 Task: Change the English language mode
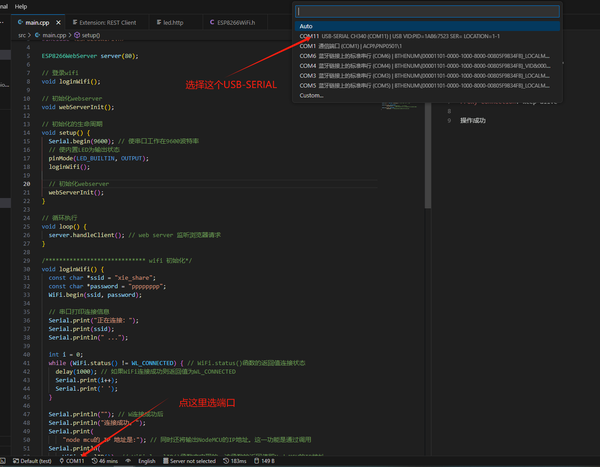(147, 461)
